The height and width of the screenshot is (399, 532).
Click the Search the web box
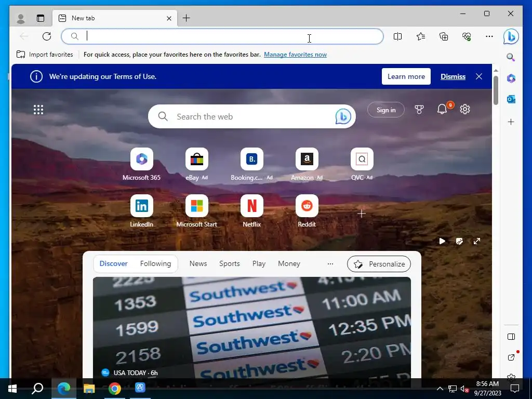tap(252, 117)
